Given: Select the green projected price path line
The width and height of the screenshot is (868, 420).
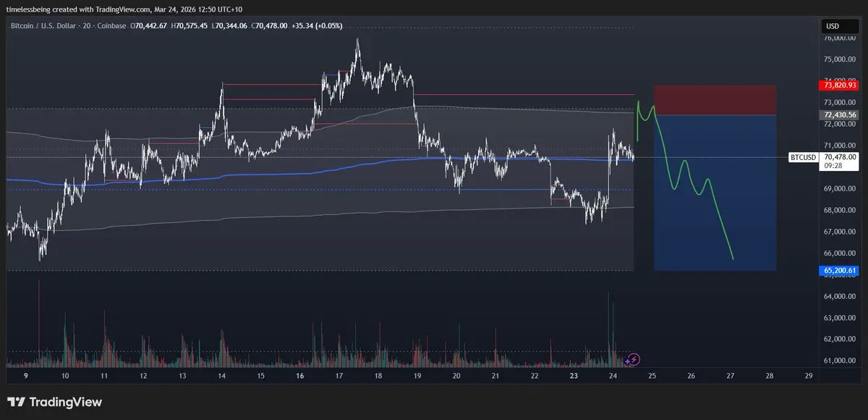Looking at the screenshot, I should [684, 179].
